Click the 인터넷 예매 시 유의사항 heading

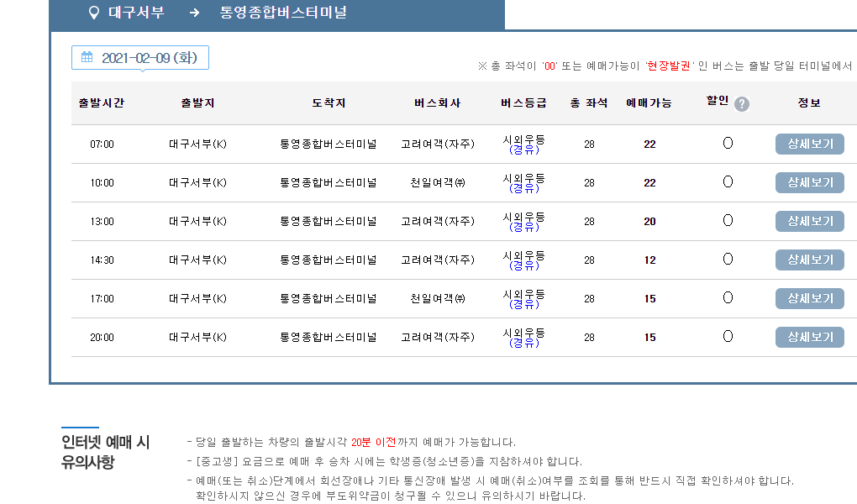106,452
